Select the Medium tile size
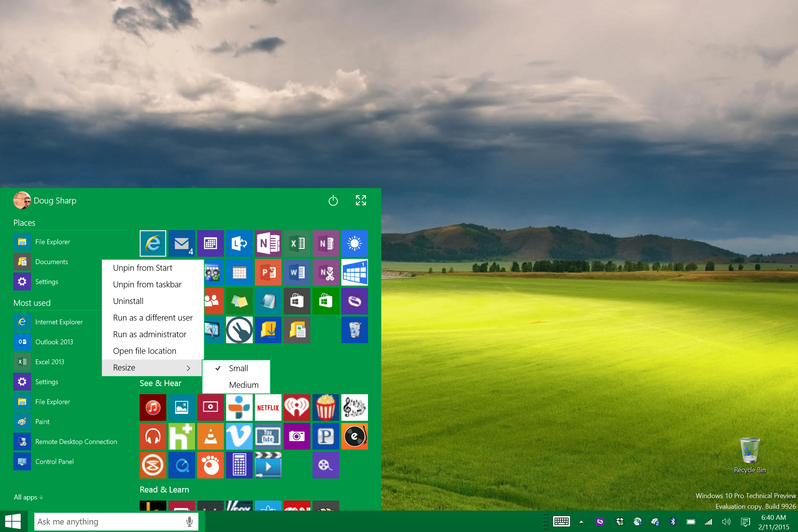The height and width of the screenshot is (532, 798). click(236, 385)
